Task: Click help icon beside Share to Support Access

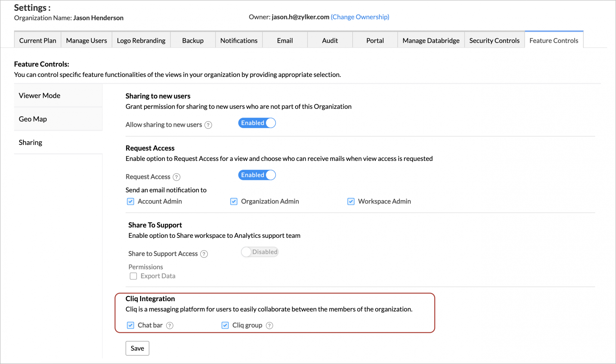Action: (x=204, y=254)
